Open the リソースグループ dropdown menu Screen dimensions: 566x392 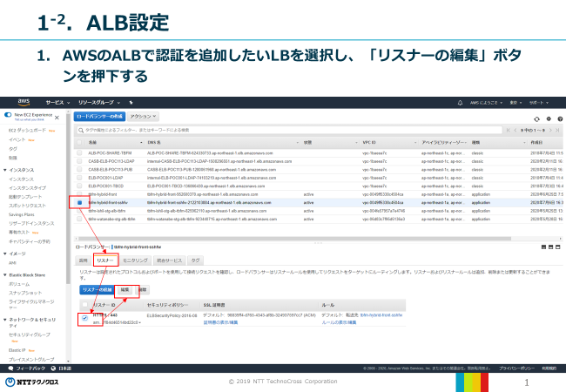click(x=99, y=103)
